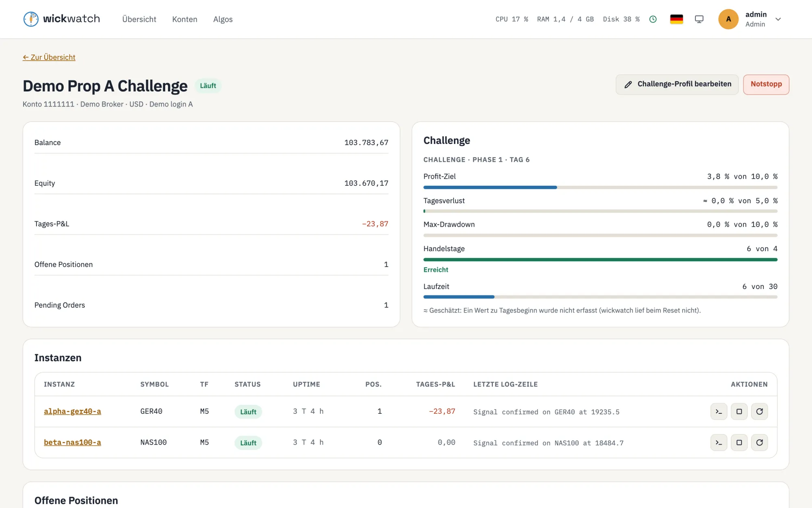Open terminal log for alpha-ger40-a

(x=719, y=411)
